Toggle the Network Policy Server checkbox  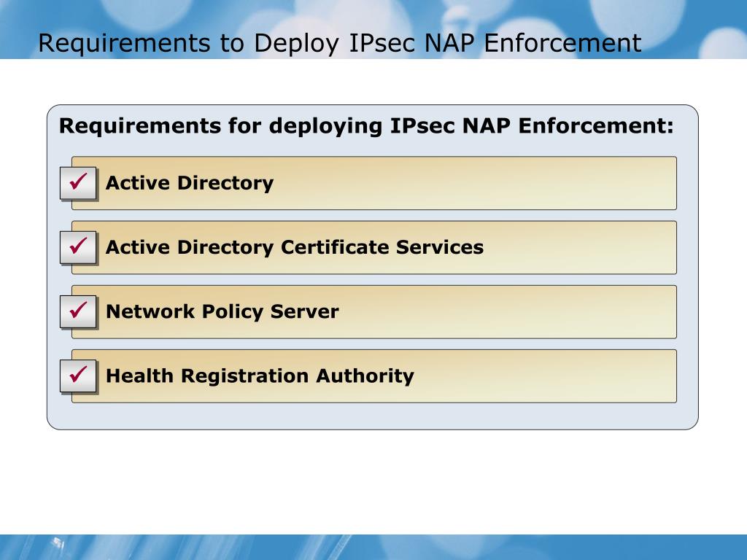click(78, 311)
